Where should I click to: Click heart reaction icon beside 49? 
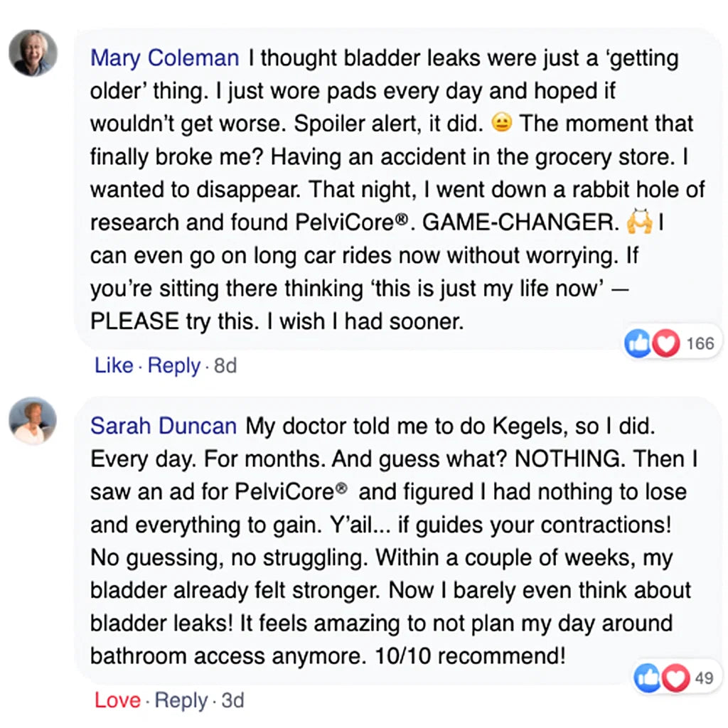point(675,678)
